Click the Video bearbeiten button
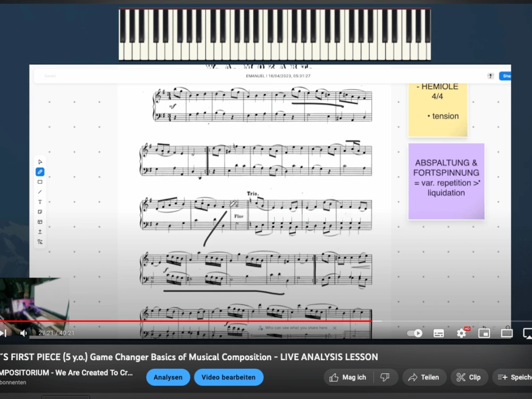 point(229,377)
